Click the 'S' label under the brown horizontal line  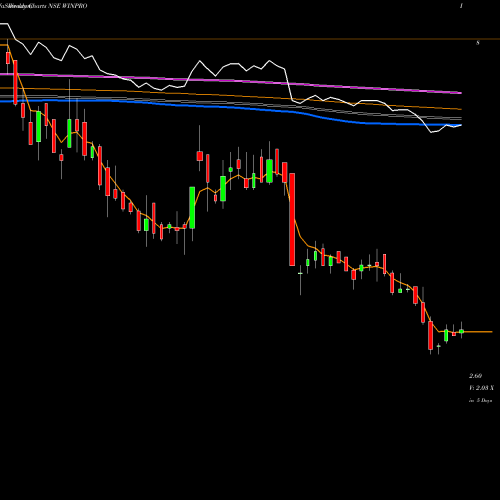478,43
